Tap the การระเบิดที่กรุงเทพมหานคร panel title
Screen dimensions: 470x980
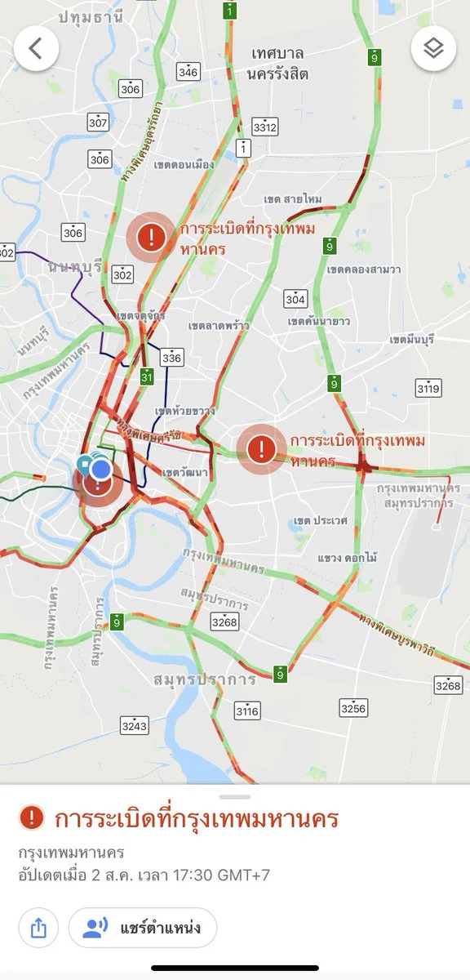(x=196, y=817)
